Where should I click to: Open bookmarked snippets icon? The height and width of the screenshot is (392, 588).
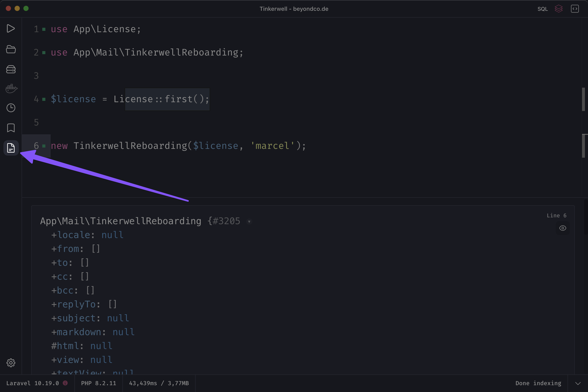tap(11, 128)
